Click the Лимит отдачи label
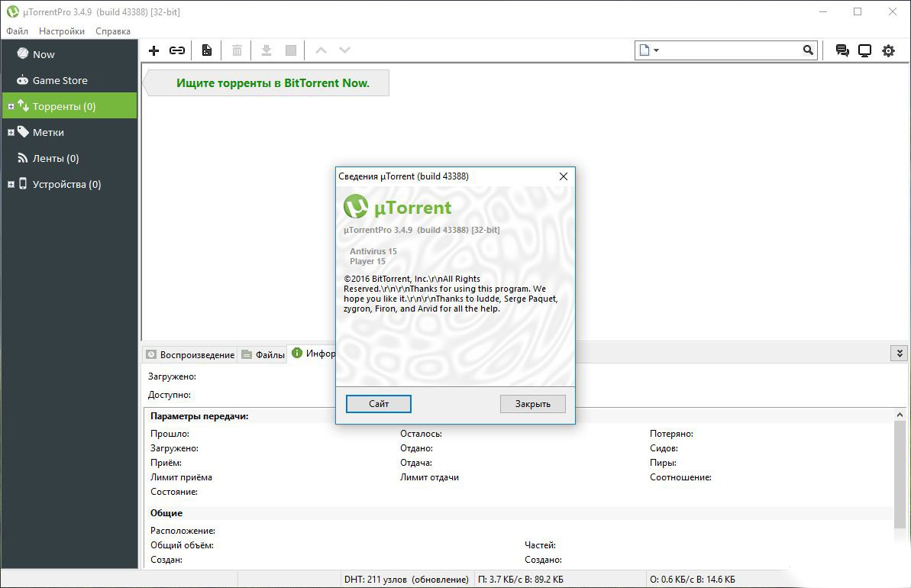This screenshot has height=588, width=911. point(429,477)
